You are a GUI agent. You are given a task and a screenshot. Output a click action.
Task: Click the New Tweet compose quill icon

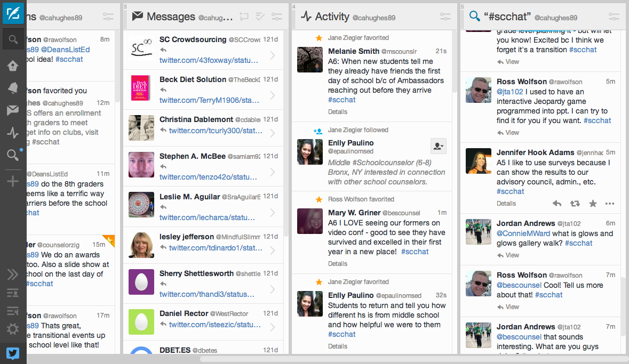(x=13, y=13)
